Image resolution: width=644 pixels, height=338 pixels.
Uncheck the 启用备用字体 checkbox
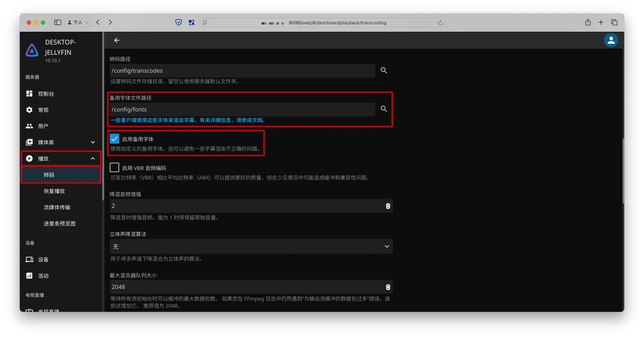point(115,139)
